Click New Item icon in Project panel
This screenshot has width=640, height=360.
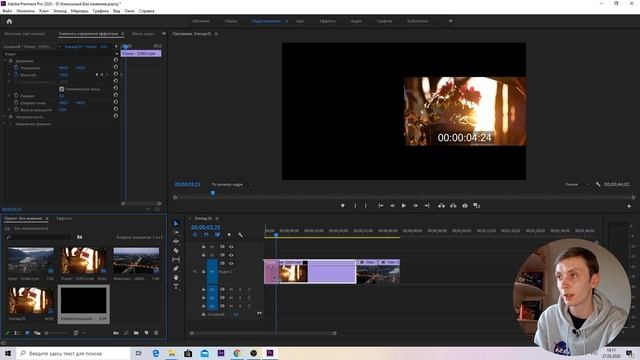tap(146, 333)
